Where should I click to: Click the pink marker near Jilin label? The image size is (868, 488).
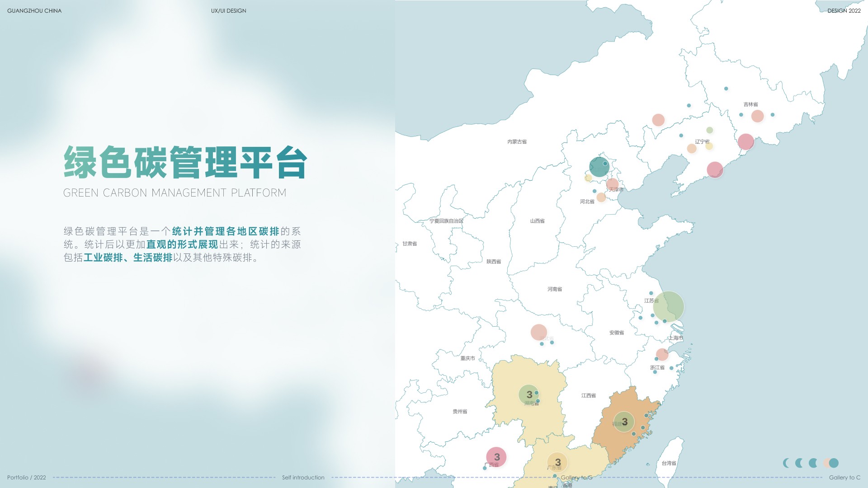click(757, 116)
